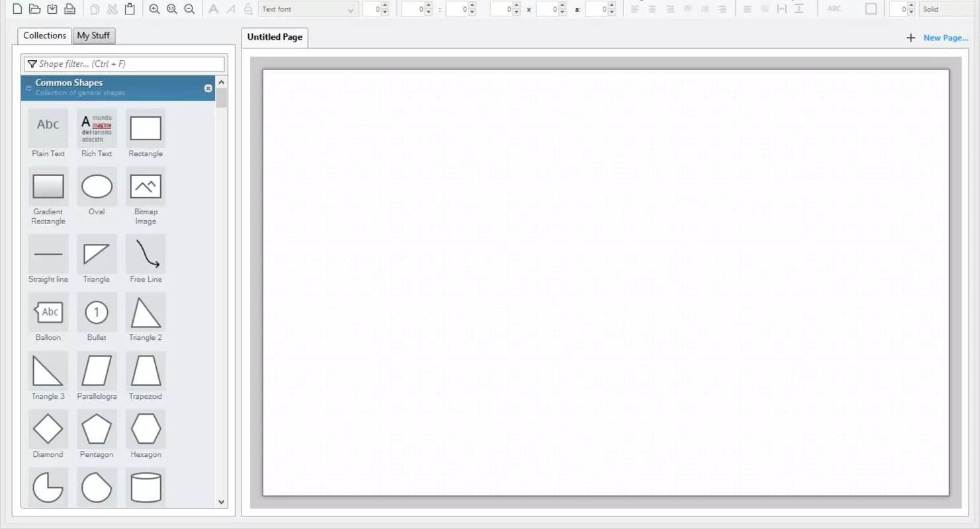Save the document with the save icon
Screen dimensions: 980x529
click(x=52, y=9)
